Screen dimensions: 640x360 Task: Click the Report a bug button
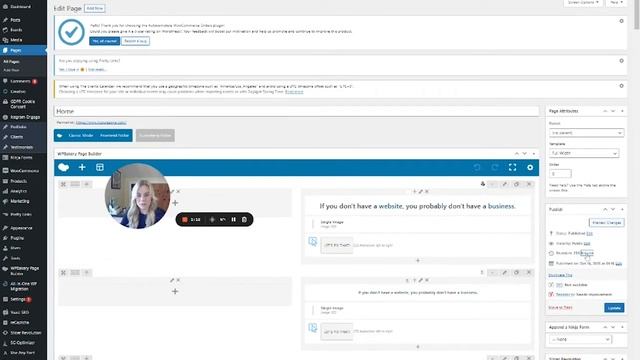coord(136,41)
